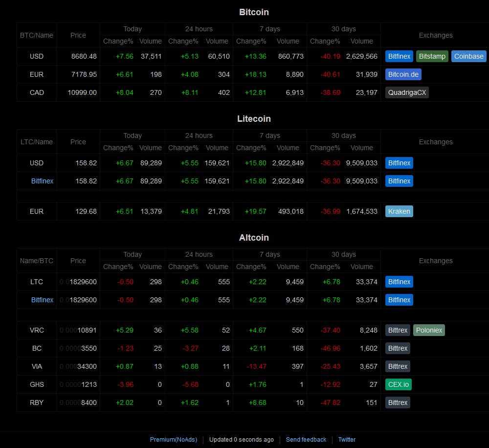
Task: Open the CEX.io exchange badge
Action: click(398, 384)
